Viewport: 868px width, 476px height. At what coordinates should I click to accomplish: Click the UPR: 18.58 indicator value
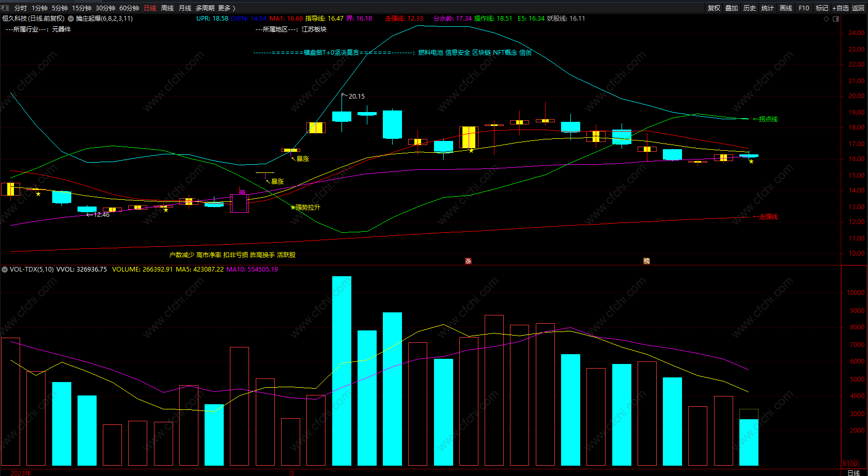click(212, 19)
